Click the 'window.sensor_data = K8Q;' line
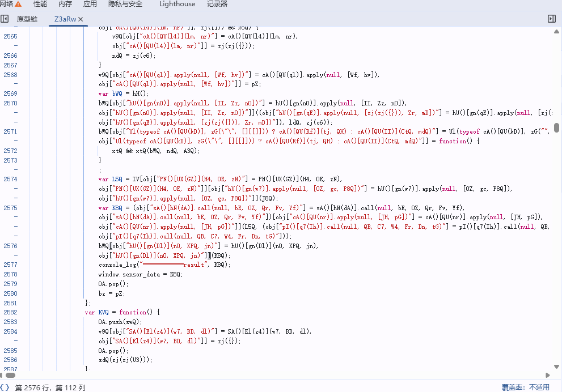562x392 pixels. pos(141,274)
